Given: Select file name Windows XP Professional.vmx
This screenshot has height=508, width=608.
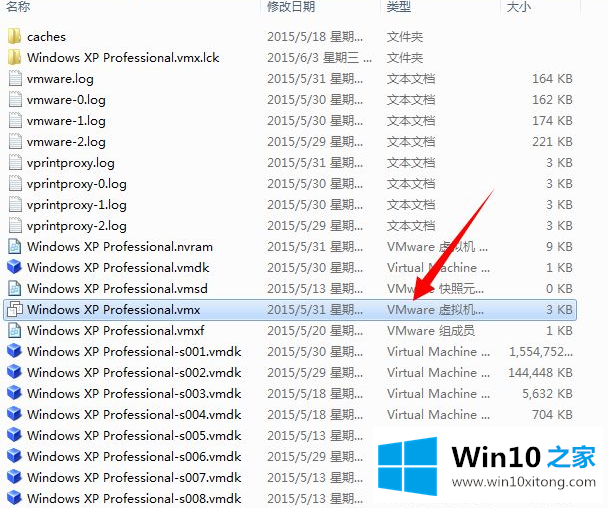Looking at the screenshot, I should 114,309.
